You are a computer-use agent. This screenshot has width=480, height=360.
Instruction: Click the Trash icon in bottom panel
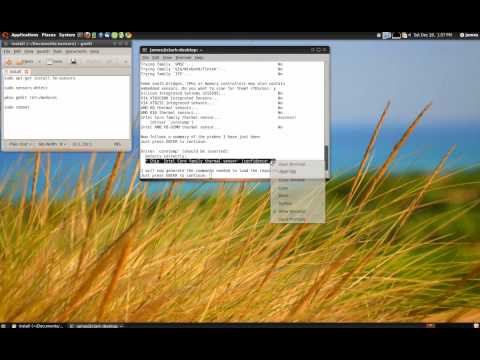point(476,326)
